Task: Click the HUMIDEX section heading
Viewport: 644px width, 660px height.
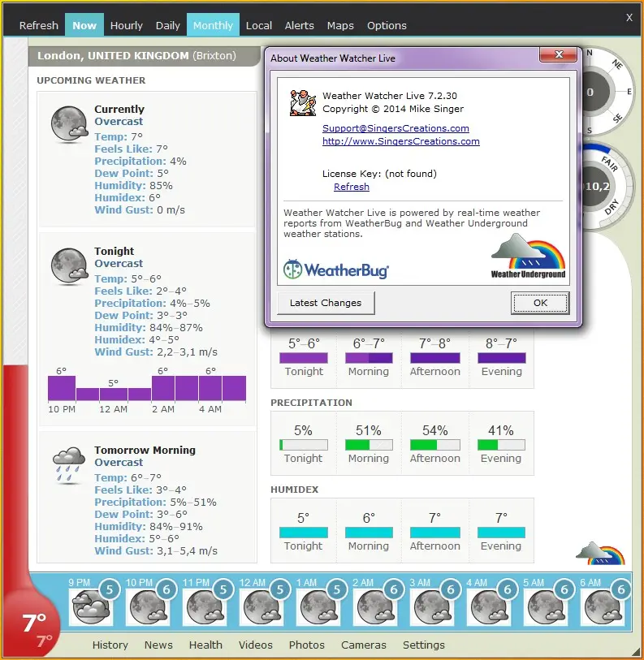Action: click(x=295, y=490)
